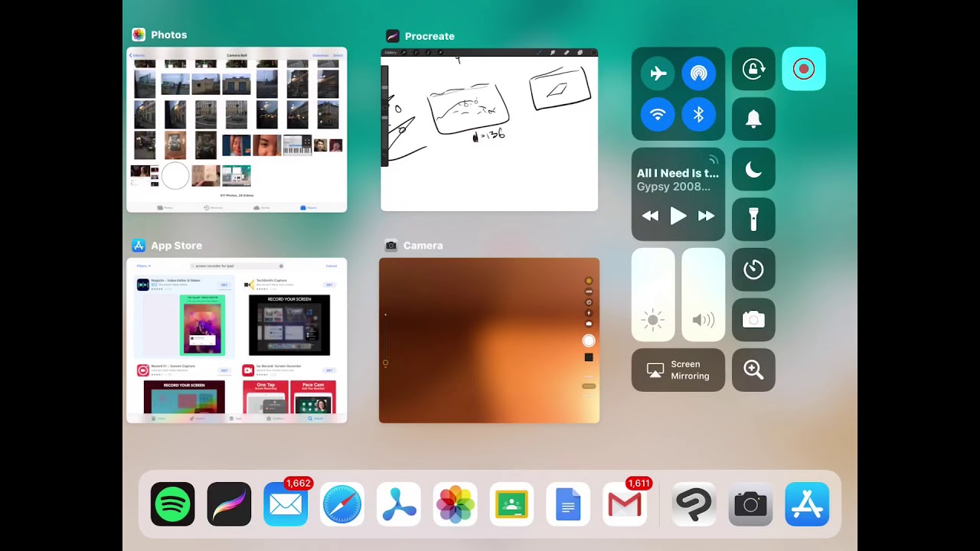Image resolution: width=980 pixels, height=551 pixels.
Task: Get the Go Record: Screen Recorder app
Action: pos(329,370)
